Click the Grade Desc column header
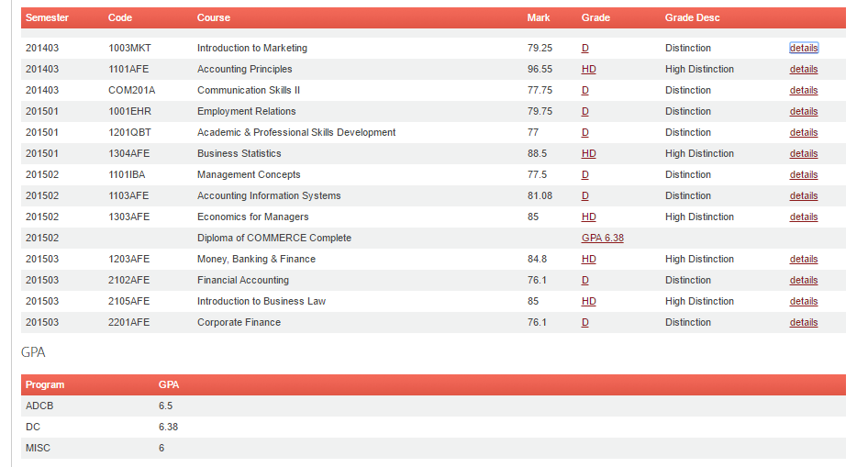 [x=692, y=17]
